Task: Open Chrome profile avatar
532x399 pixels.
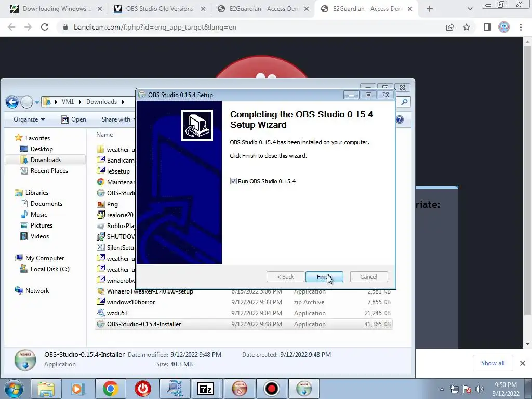Action: pyautogui.click(x=504, y=27)
